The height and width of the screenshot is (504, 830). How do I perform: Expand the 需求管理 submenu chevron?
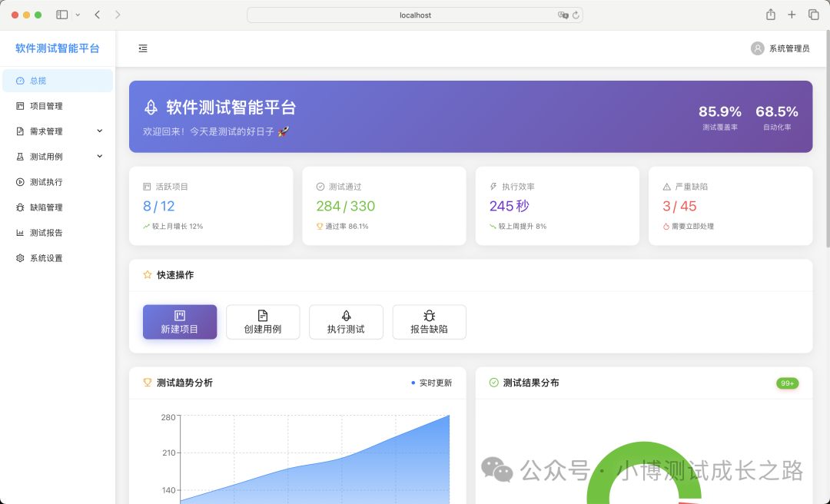click(x=99, y=131)
